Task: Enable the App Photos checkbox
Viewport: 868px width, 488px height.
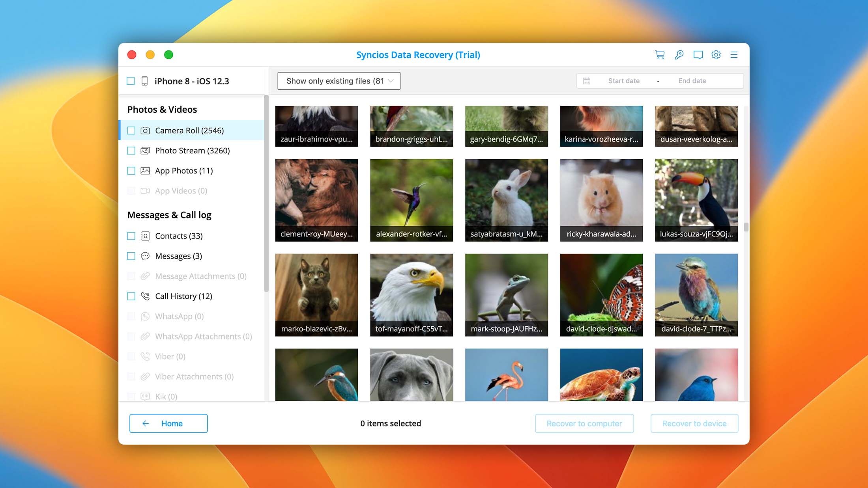Action: 131,171
